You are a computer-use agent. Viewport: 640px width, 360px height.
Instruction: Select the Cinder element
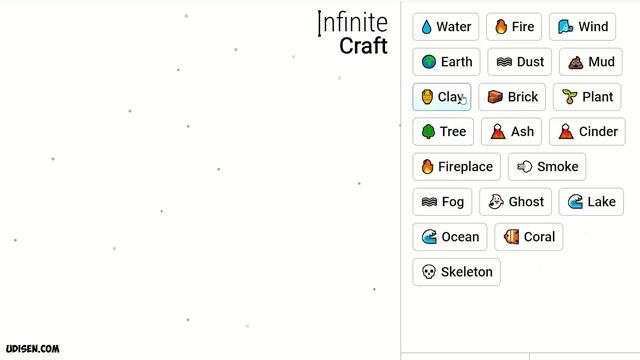pyautogui.click(x=587, y=132)
